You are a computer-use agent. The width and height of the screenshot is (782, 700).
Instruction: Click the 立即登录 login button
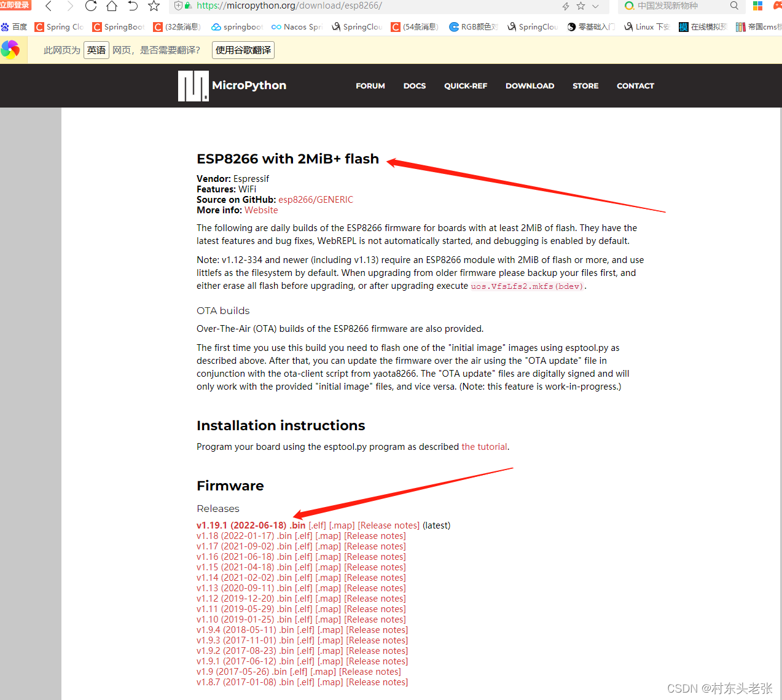15,5
